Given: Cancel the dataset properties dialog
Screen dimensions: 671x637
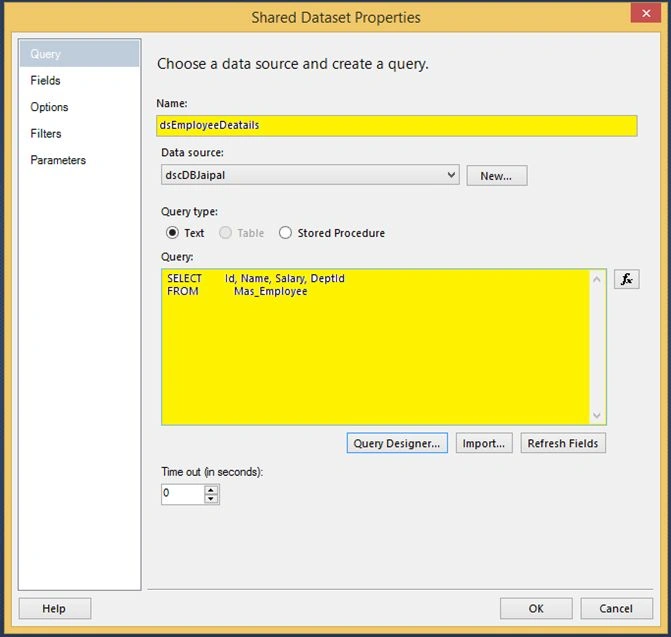Looking at the screenshot, I should pos(616,608).
